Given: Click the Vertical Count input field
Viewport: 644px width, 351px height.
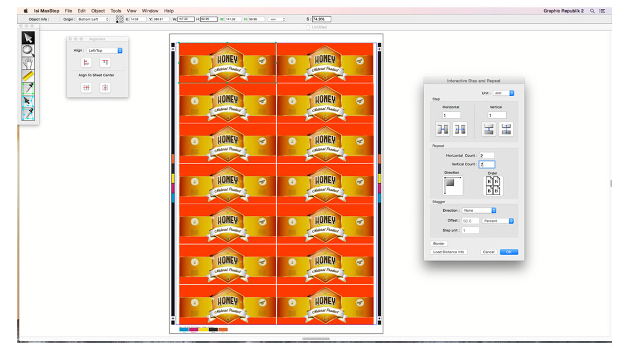Looking at the screenshot, I should (x=486, y=164).
